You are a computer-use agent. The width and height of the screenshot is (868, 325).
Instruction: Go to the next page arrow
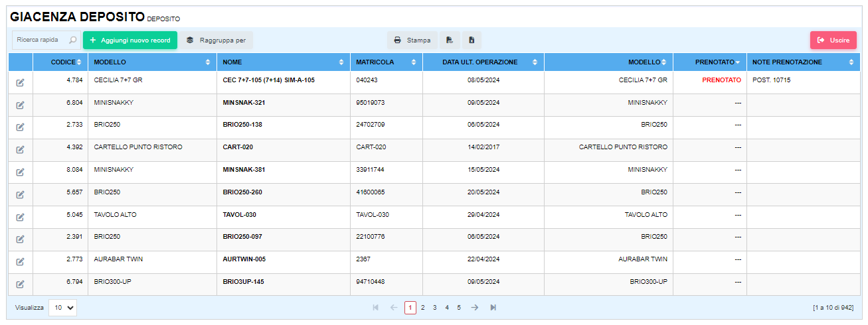[x=475, y=308]
